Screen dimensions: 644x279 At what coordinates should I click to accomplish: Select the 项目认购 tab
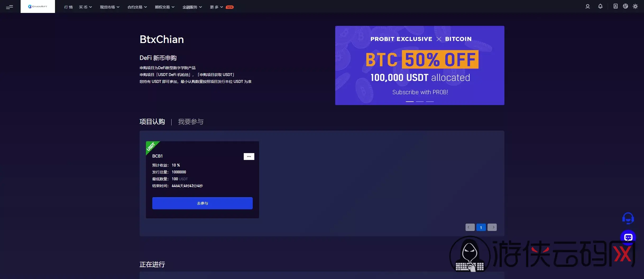152,122
